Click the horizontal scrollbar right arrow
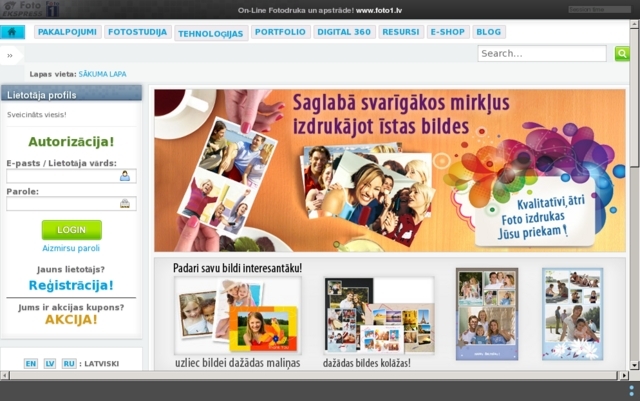Viewport: 640px width, 401px height. point(624,375)
